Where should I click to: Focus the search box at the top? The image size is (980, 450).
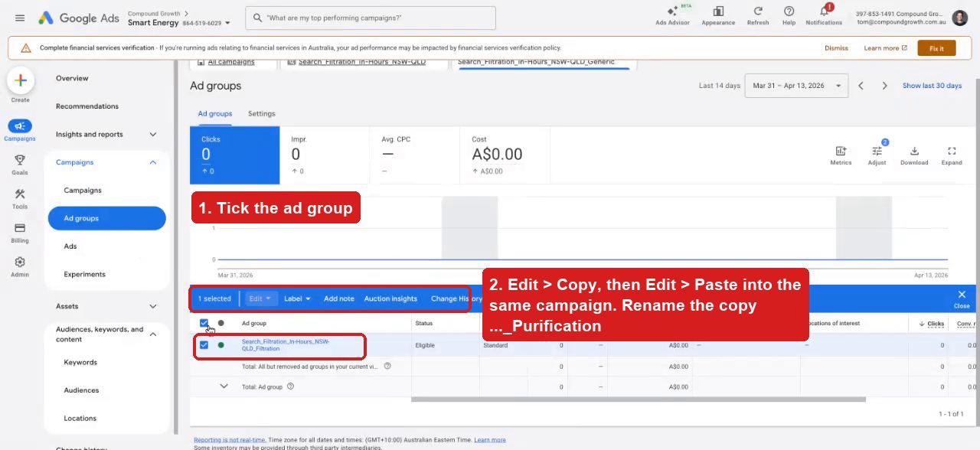coord(371,18)
